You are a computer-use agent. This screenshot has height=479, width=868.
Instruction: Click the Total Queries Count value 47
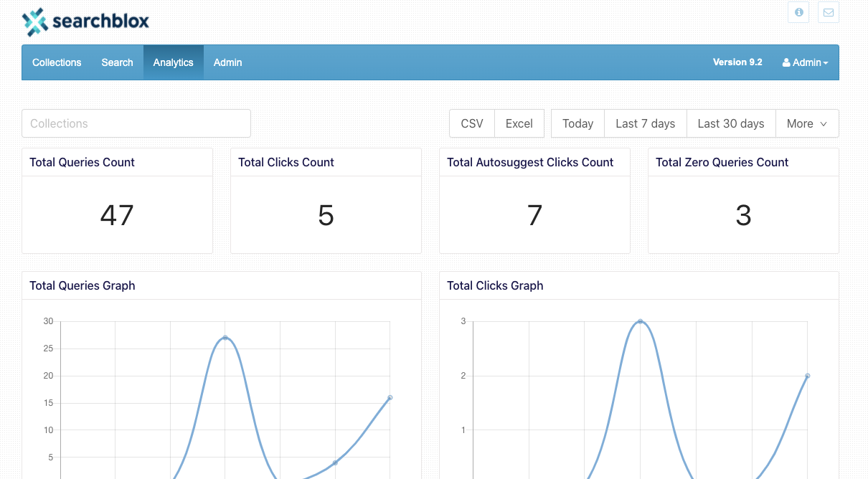[117, 215]
